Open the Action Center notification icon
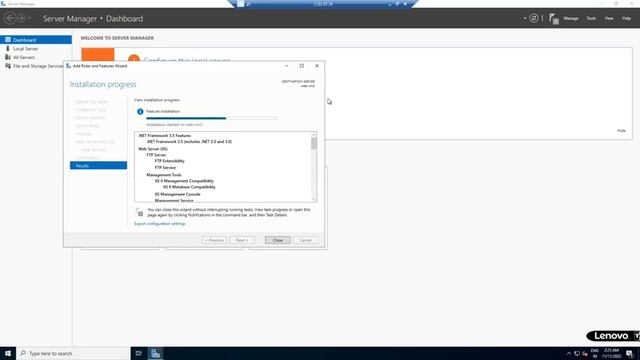The width and height of the screenshot is (640, 360). pos(629,353)
